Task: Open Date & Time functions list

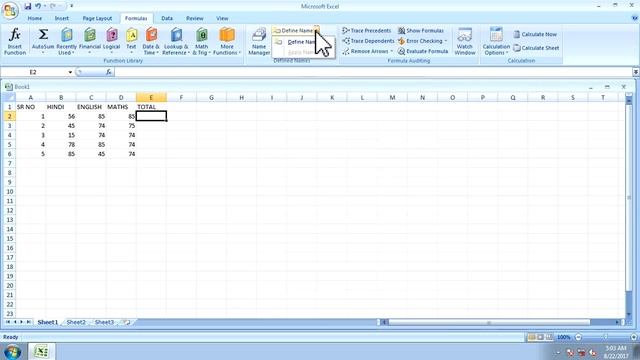Action: (x=151, y=41)
